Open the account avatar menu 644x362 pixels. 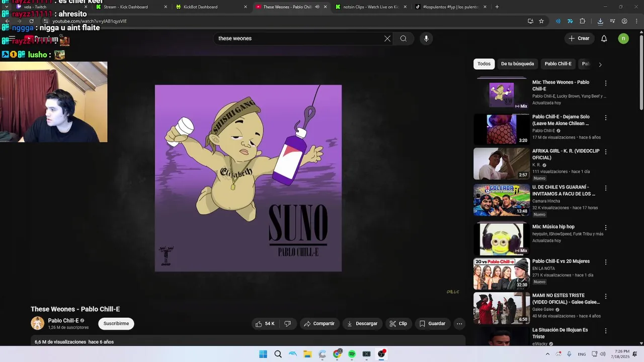[623, 39]
